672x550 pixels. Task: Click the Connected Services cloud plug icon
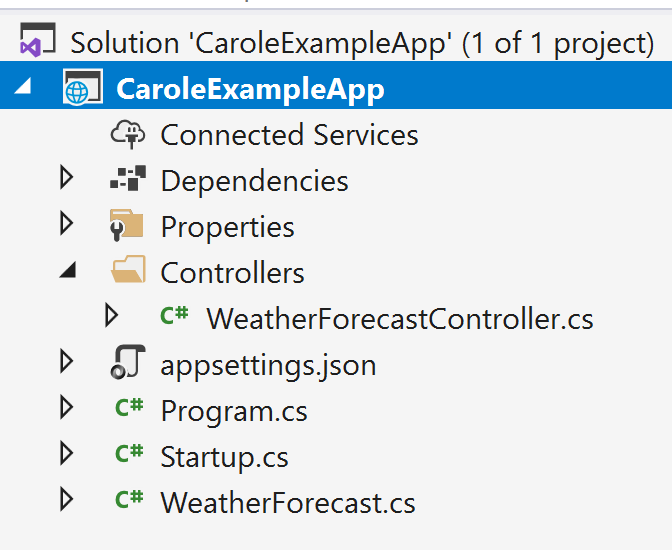128,134
